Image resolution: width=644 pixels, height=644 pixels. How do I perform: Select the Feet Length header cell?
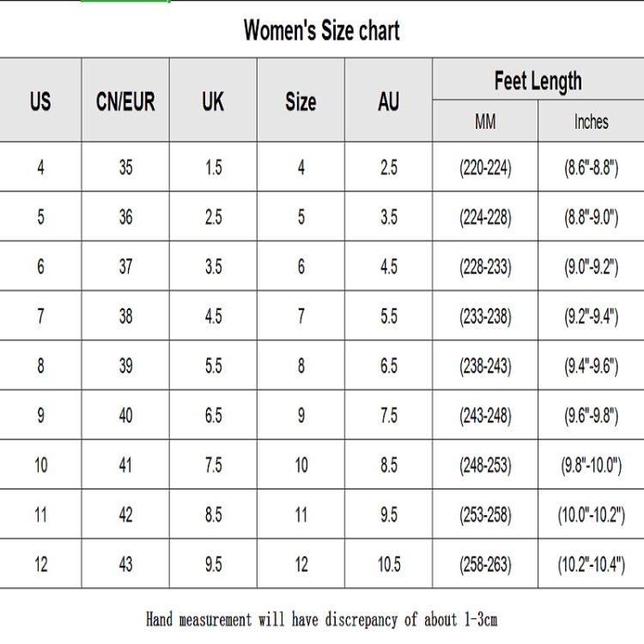538,82
